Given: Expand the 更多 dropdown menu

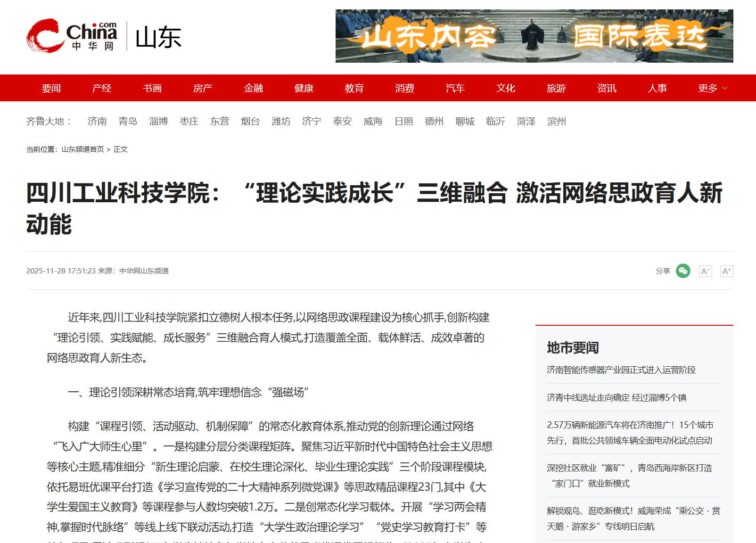Looking at the screenshot, I should (x=712, y=88).
